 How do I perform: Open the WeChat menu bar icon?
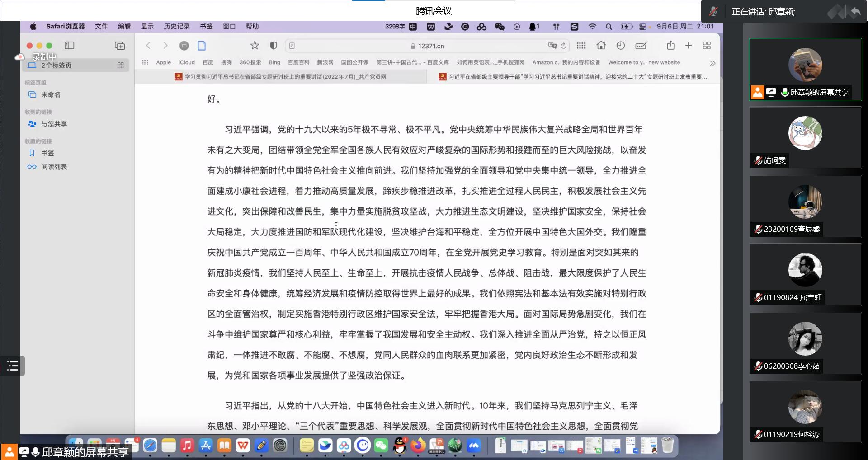(500, 27)
